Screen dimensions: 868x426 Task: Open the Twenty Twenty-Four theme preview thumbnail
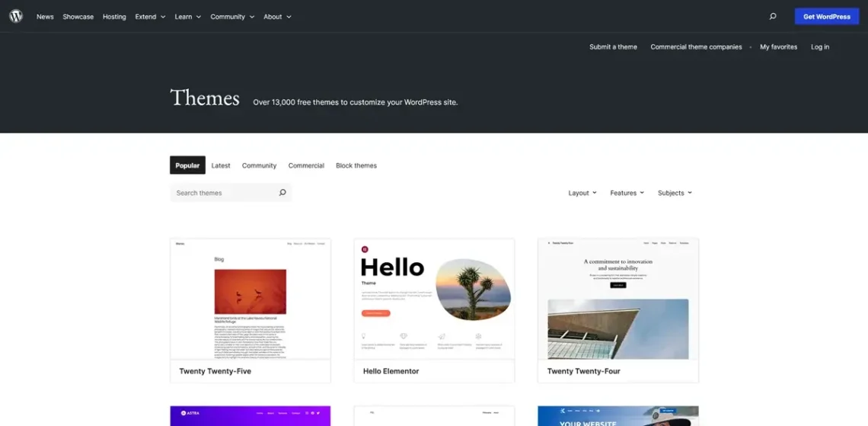617,299
